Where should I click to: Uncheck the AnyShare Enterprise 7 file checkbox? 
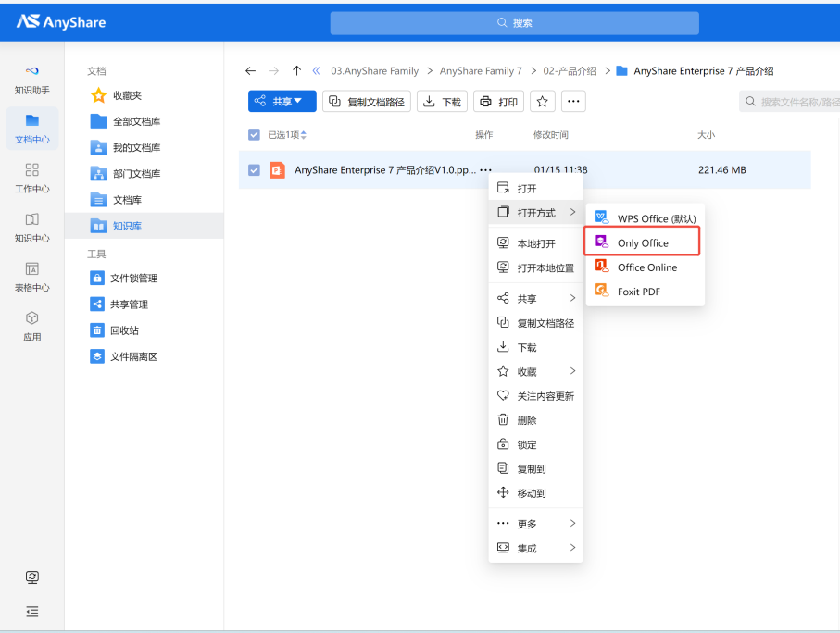click(255, 170)
